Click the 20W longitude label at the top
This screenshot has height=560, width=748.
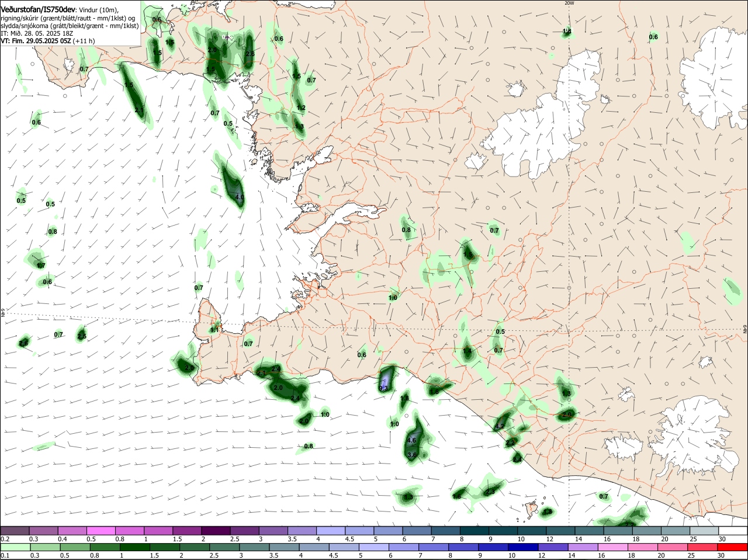point(569,3)
